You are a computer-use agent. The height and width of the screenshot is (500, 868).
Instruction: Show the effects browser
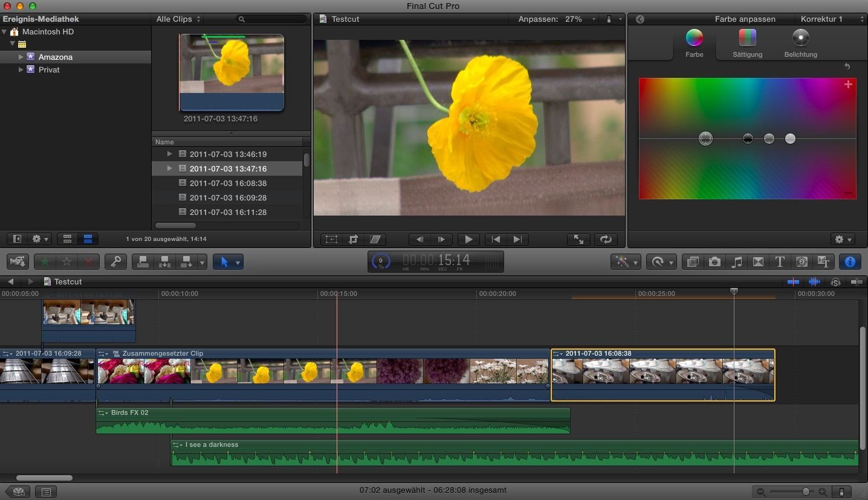click(693, 261)
